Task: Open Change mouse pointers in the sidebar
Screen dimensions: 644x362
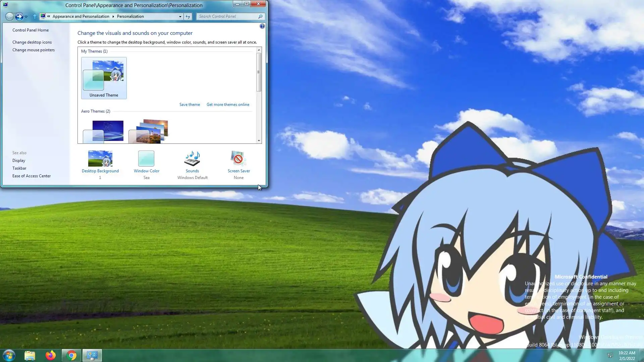Action: click(33, 50)
